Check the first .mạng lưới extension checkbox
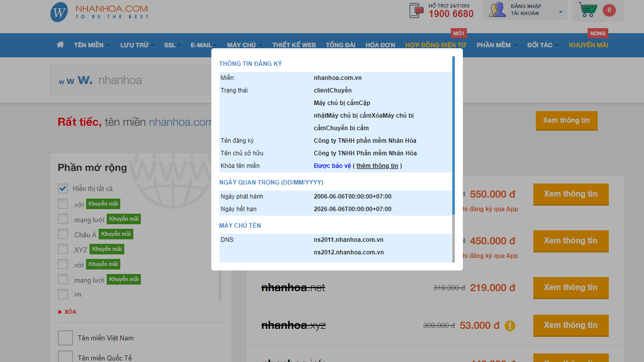This screenshot has height=362, width=644. point(63,219)
